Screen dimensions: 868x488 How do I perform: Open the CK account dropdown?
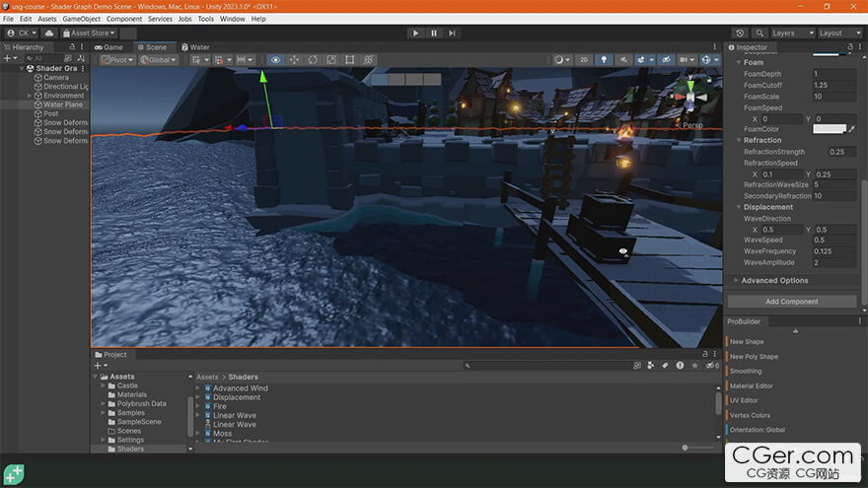[x=22, y=34]
